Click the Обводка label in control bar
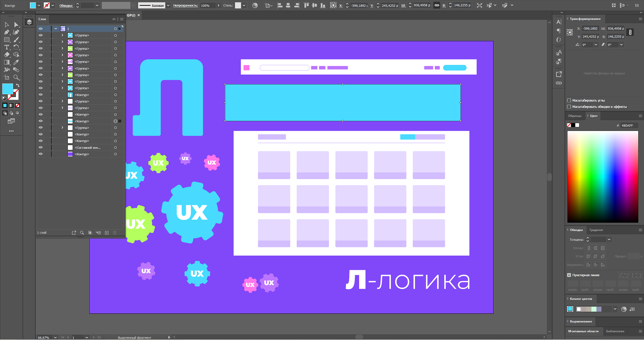 pyautogui.click(x=66, y=6)
